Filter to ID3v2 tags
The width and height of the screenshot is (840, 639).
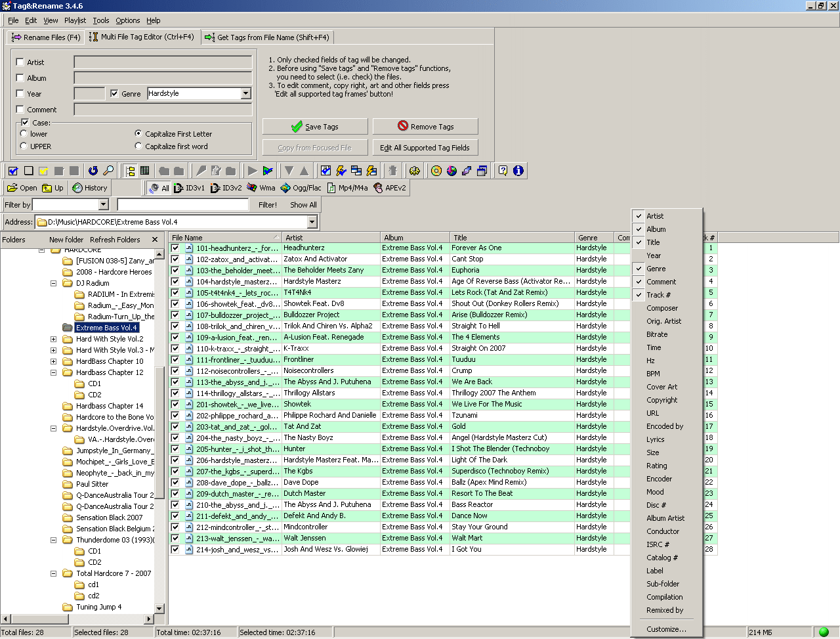227,188
